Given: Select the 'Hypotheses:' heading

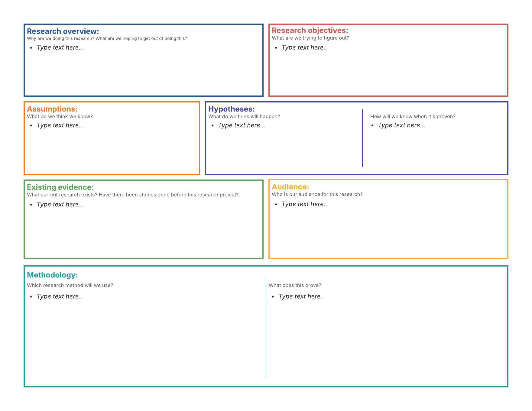Looking at the screenshot, I should 232,109.
